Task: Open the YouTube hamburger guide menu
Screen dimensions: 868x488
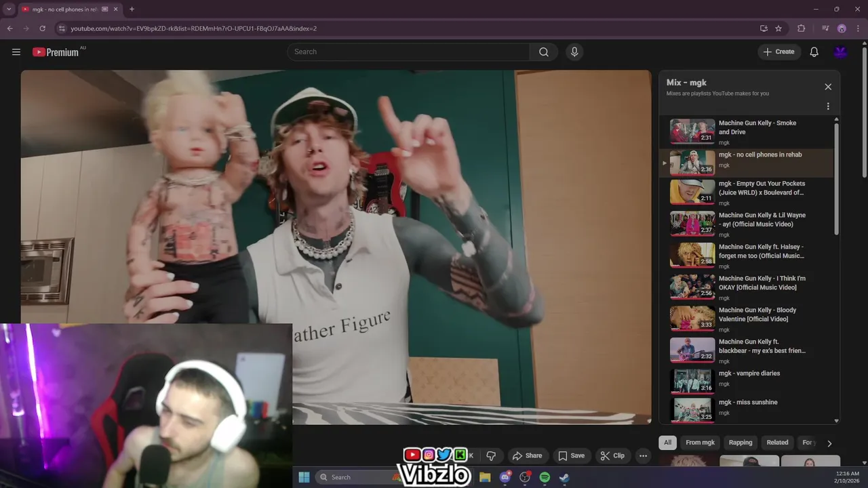Action: 16,52
